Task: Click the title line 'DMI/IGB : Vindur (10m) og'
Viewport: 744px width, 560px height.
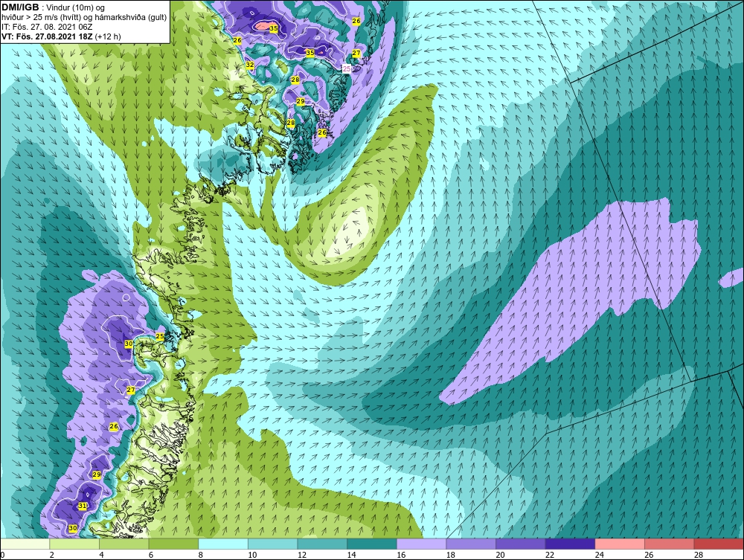Action: click(54, 7)
